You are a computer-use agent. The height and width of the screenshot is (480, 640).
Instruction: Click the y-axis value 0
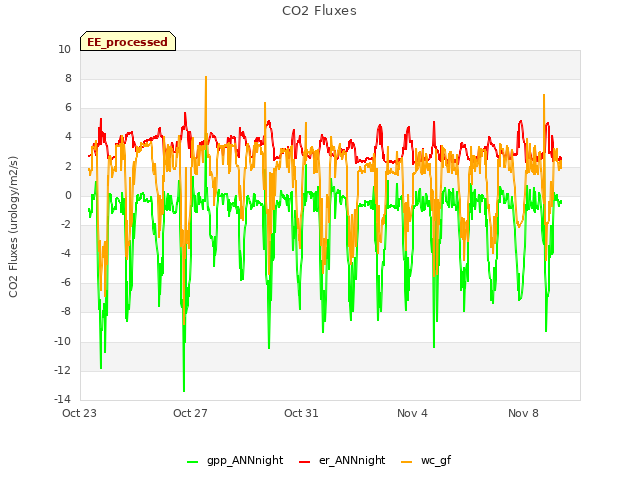68,196
